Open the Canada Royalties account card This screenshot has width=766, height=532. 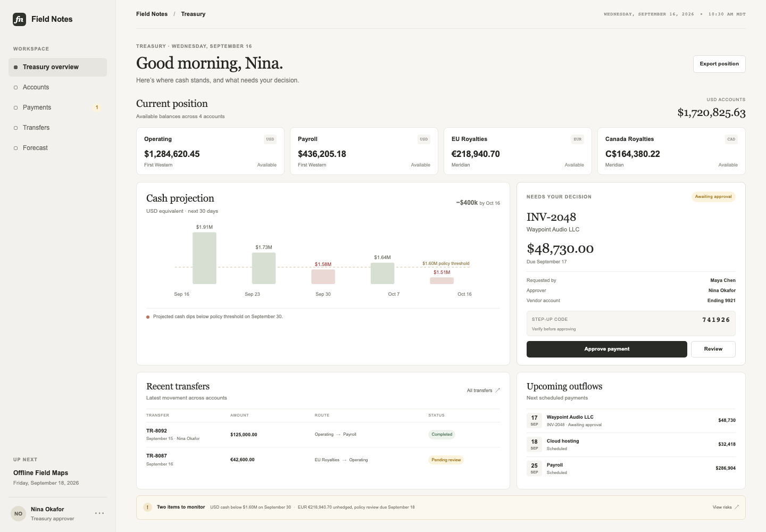671,151
